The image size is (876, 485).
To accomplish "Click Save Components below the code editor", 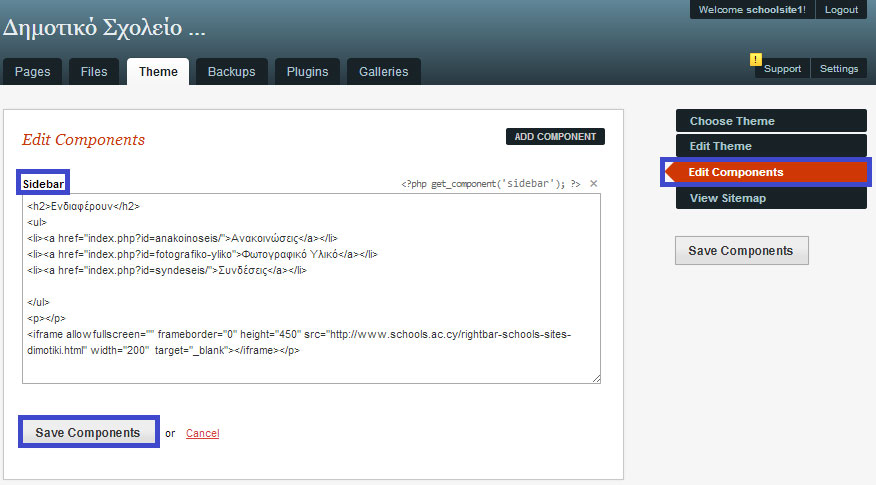I will (x=88, y=432).
